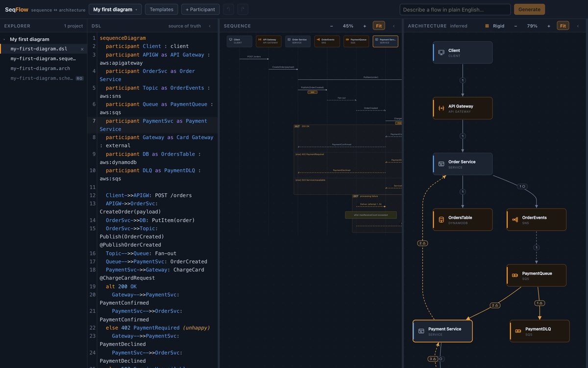Click the Client monitor icon in architecture
Viewport: 588px width, 368px height.
click(x=441, y=53)
